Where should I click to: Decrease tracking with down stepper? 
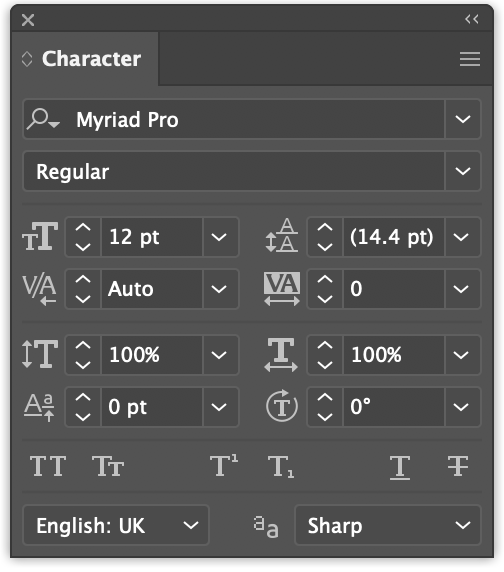tap(325, 299)
